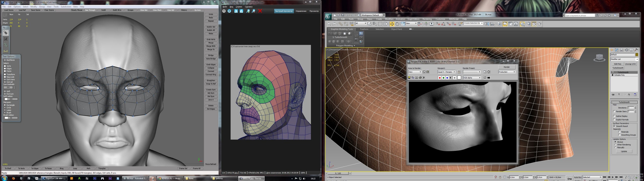
Task: Select the Move tool in 3ds Max toolbar
Action: [x=392, y=24]
